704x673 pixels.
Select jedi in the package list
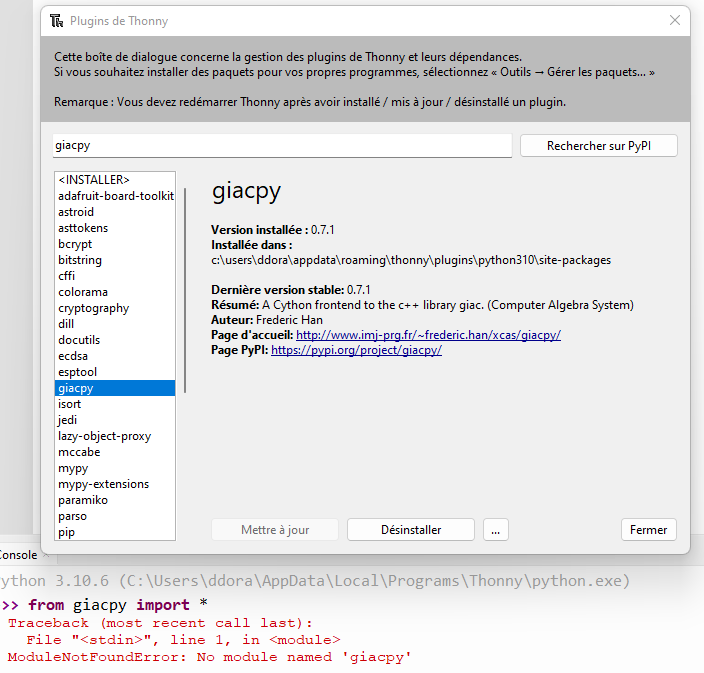(114, 420)
